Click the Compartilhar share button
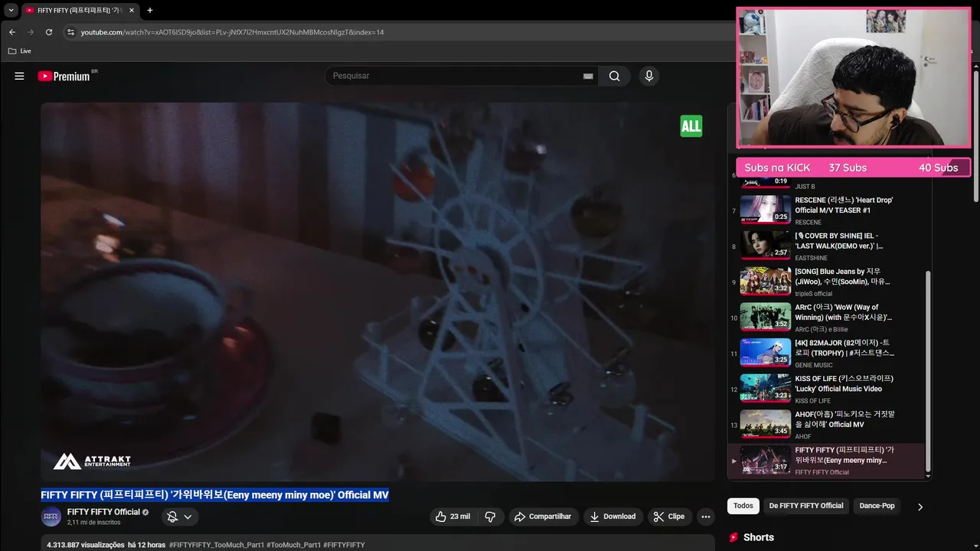 coord(543,517)
